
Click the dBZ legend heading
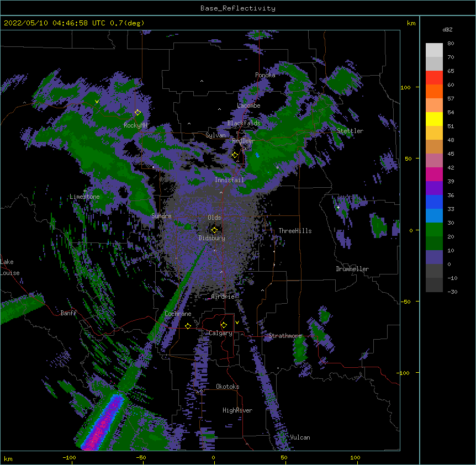(447, 29)
